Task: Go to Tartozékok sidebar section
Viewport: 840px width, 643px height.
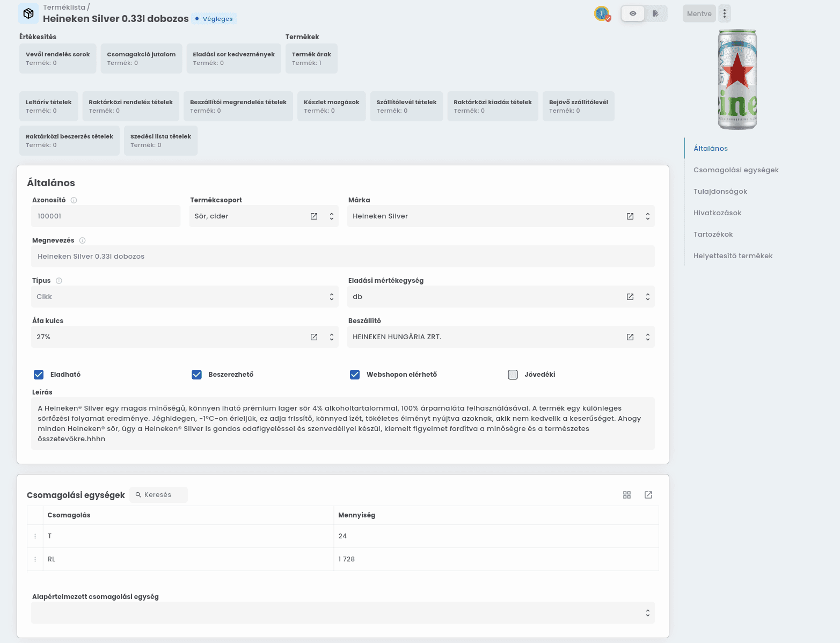Action: [713, 235]
